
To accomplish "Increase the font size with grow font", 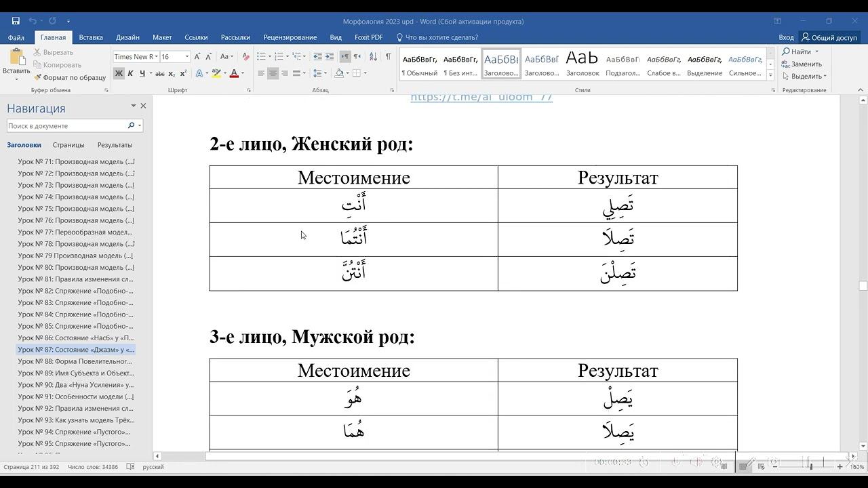I will click(x=197, y=56).
